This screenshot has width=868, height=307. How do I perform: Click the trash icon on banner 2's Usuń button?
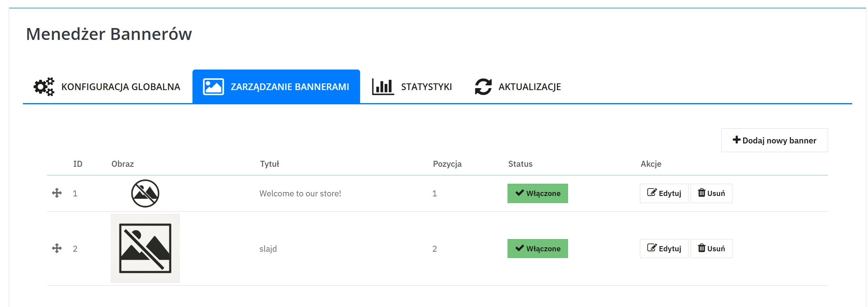coord(702,248)
